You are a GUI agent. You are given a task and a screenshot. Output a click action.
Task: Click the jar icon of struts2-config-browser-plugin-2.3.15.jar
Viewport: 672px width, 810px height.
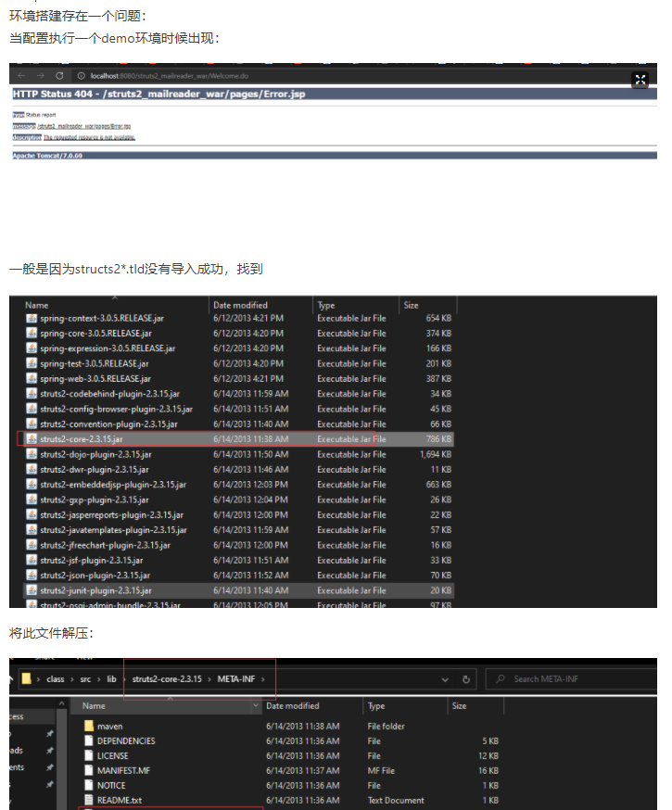pos(32,409)
